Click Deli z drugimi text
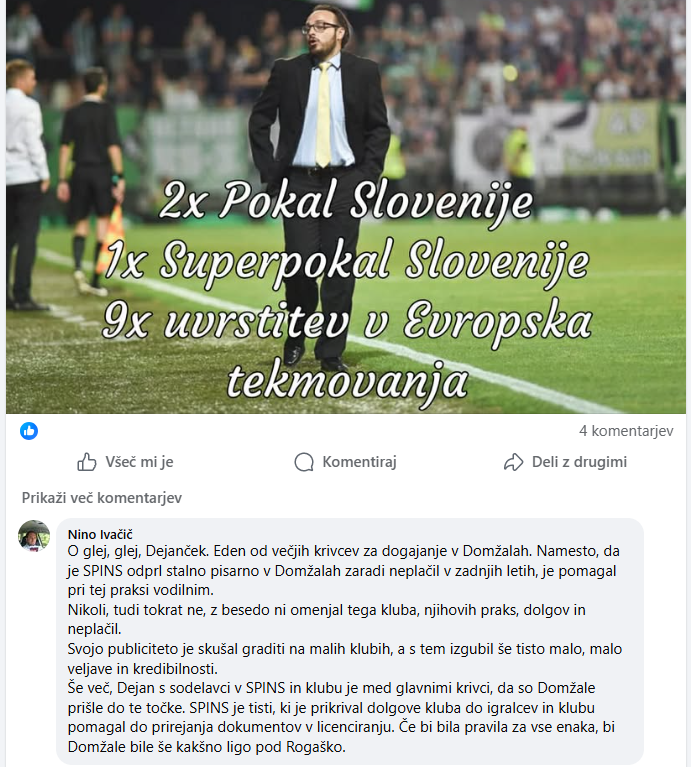Viewport: 691px width, 767px height. pyautogui.click(x=580, y=462)
